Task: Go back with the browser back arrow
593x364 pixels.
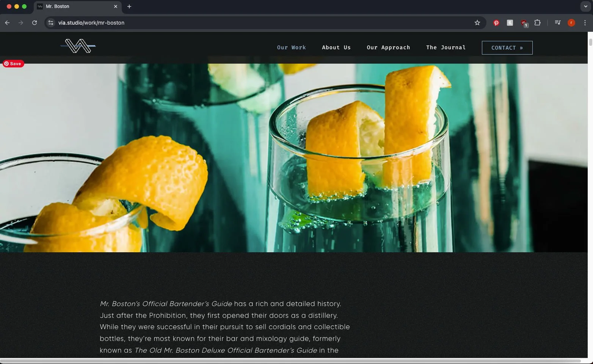Action: (7, 23)
